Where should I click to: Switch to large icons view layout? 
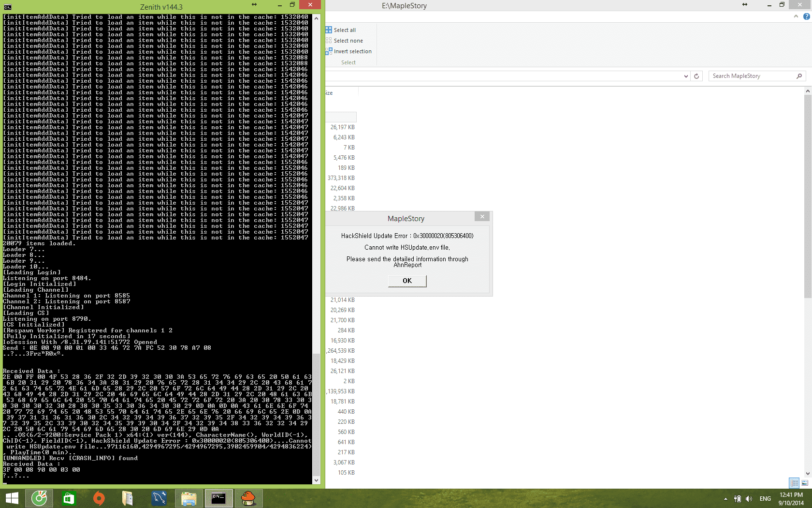click(805, 483)
